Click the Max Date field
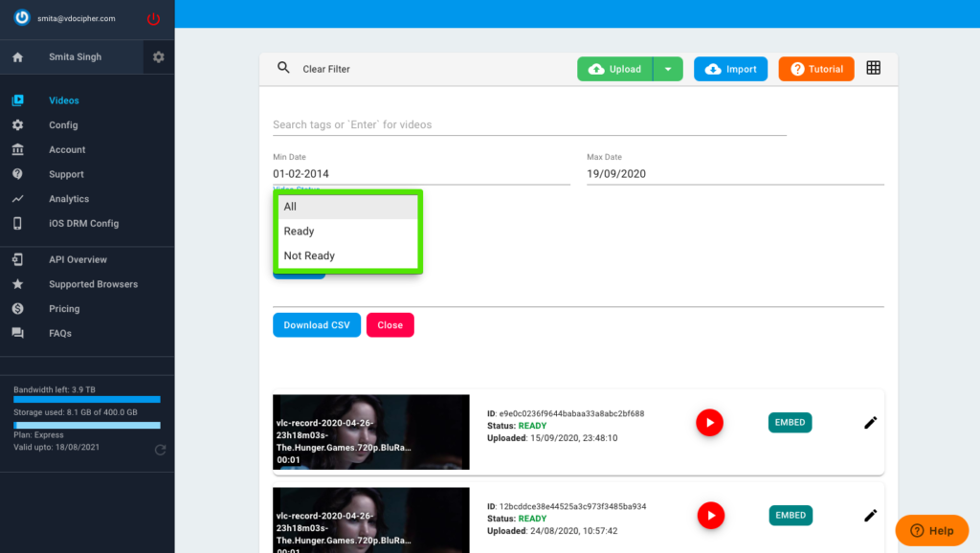Viewport: 980px width, 553px height. click(734, 174)
